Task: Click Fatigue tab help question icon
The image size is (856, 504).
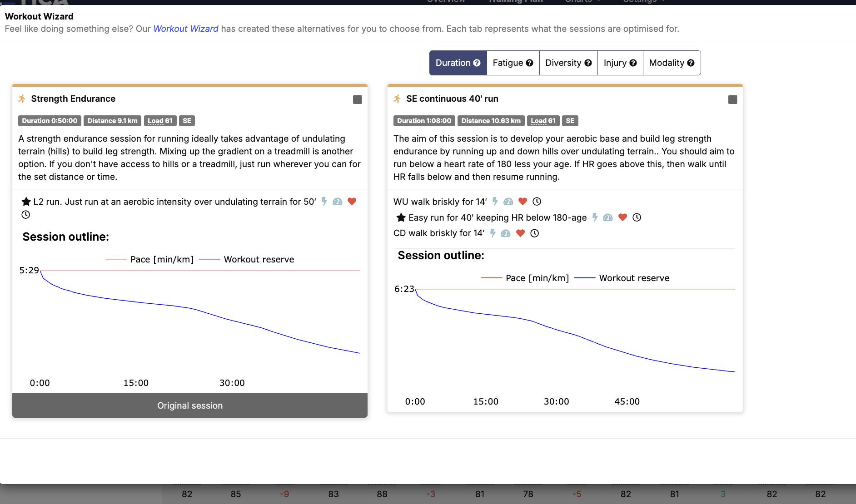Action: pyautogui.click(x=529, y=63)
